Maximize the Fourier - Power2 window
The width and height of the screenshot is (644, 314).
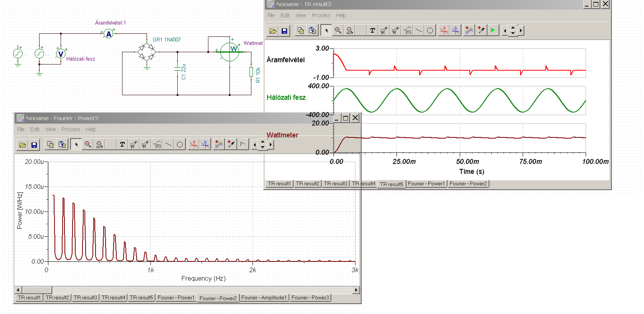point(346,118)
